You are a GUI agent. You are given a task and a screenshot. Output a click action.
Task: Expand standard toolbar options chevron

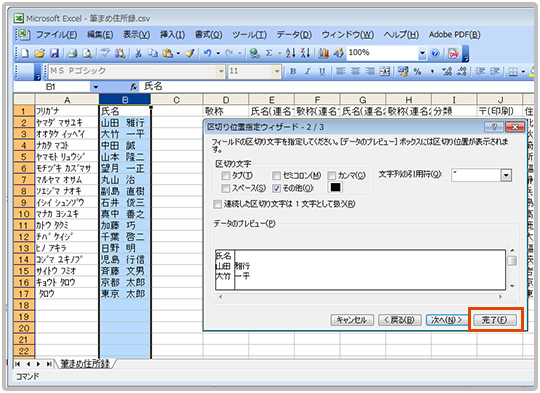click(x=465, y=54)
